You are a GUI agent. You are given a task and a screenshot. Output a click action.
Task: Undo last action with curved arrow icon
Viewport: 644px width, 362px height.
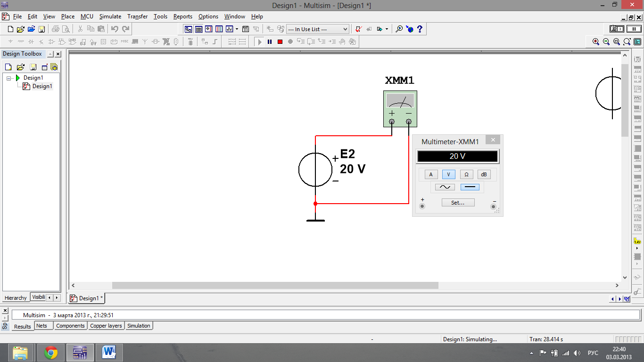tap(115, 29)
